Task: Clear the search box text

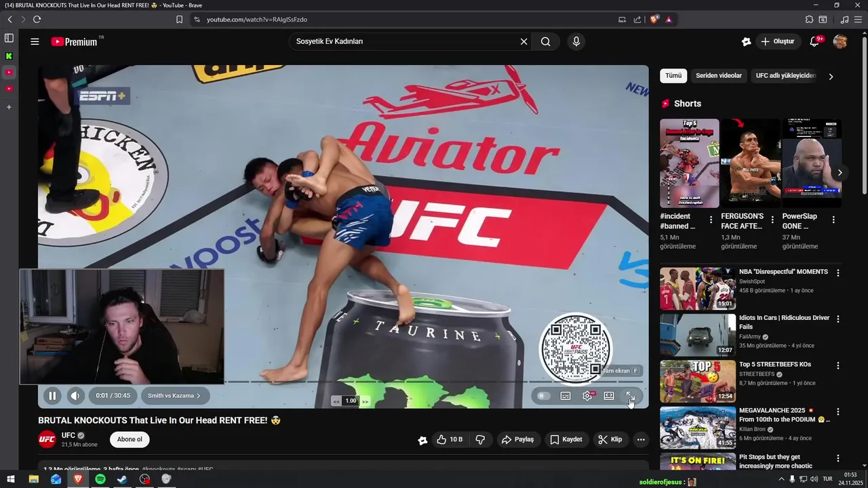Action: pos(524,41)
